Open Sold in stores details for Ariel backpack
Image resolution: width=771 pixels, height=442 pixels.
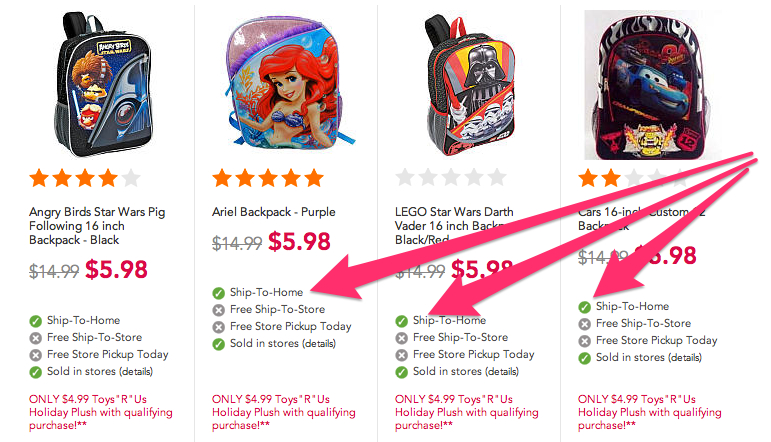(319, 344)
